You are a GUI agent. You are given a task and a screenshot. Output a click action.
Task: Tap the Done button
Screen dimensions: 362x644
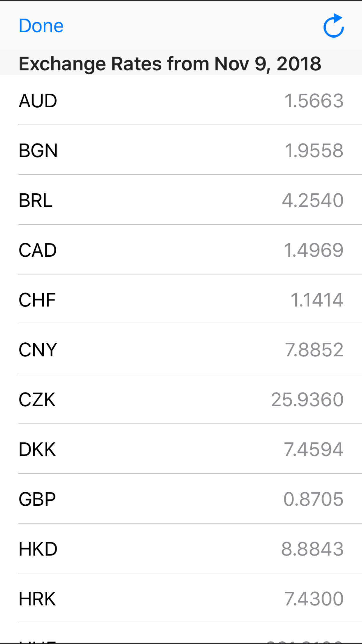tap(41, 26)
